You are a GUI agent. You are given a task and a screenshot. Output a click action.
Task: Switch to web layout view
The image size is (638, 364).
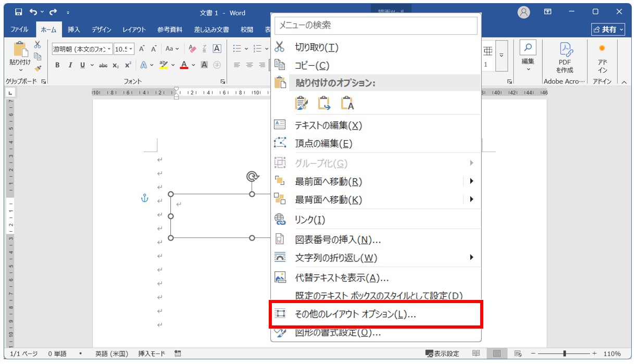point(518,354)
